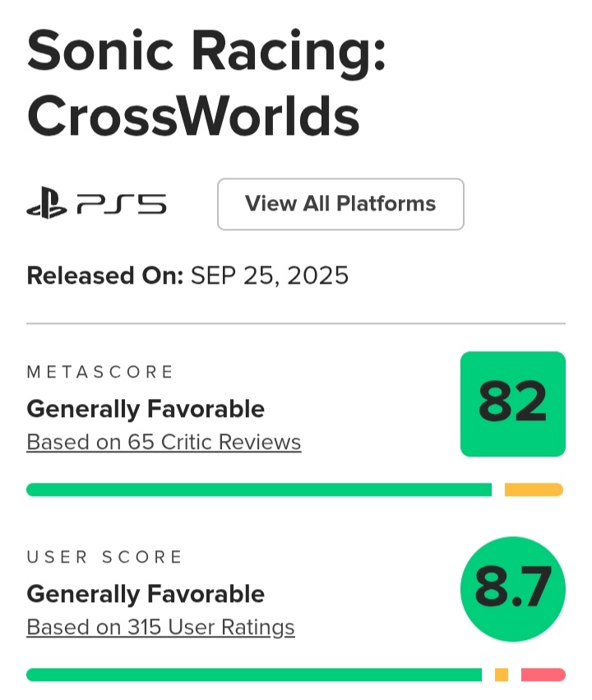
Task: Click the small yellow segment of user score bar
Action: pos(502,675)
